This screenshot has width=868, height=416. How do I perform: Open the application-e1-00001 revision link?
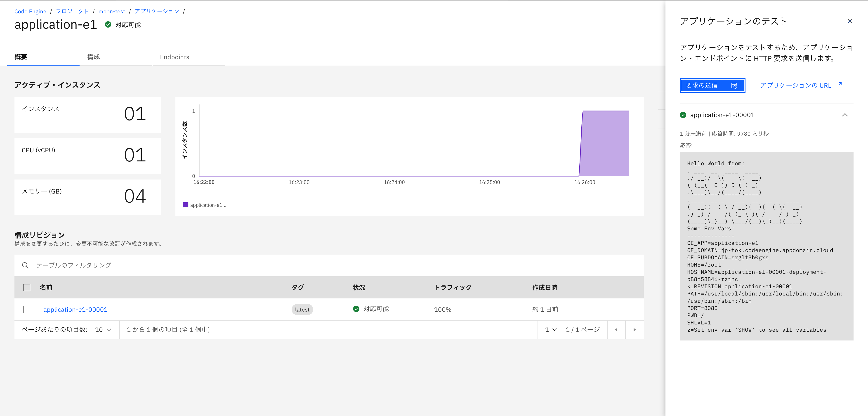75,310
